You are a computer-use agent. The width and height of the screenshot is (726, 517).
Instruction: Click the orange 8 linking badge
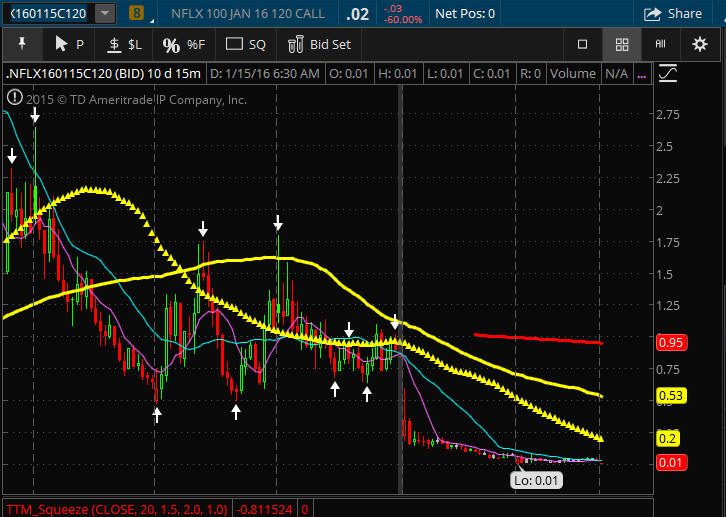coord(137,14)
